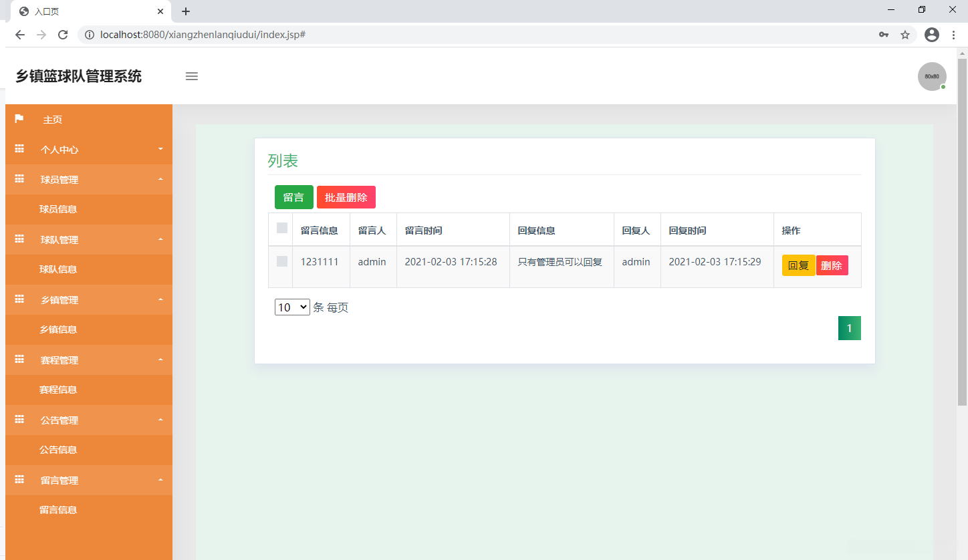Viewport: 968px width, 560px height.
Task: Collapse the 乡镇管理 arrow
Action: (160, 299)
